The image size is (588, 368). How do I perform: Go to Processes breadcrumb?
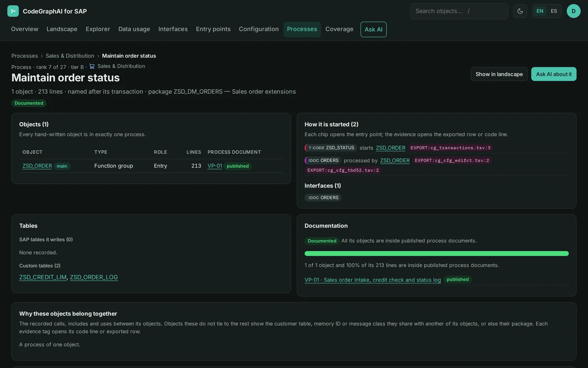(x=24, y=56)
